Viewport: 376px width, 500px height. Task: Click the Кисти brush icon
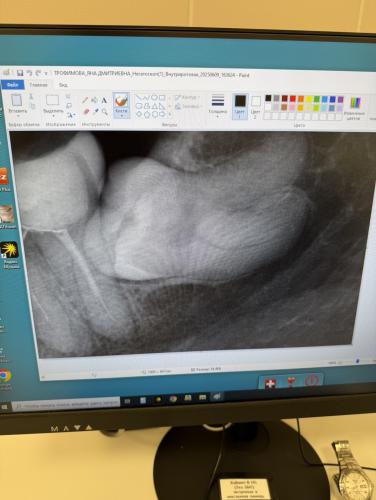tap(121, 100)
